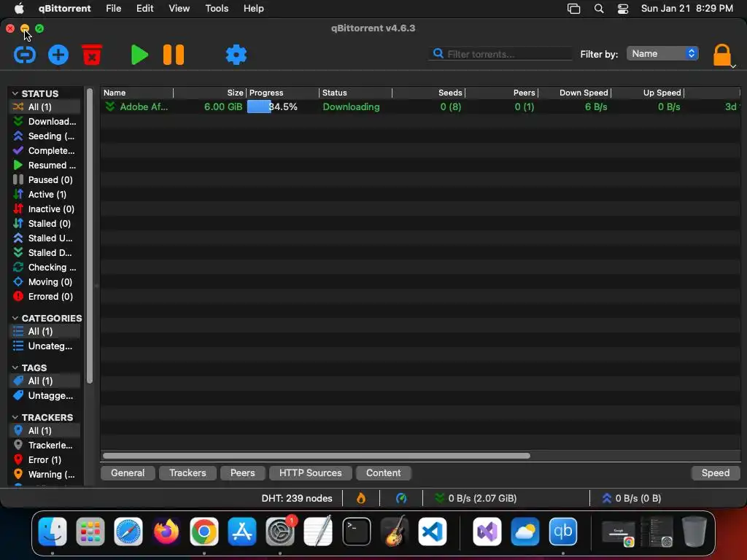Select the Trackerless tracker filter
Viewport: 747px width, 560px height.
(x=45, y=446)
